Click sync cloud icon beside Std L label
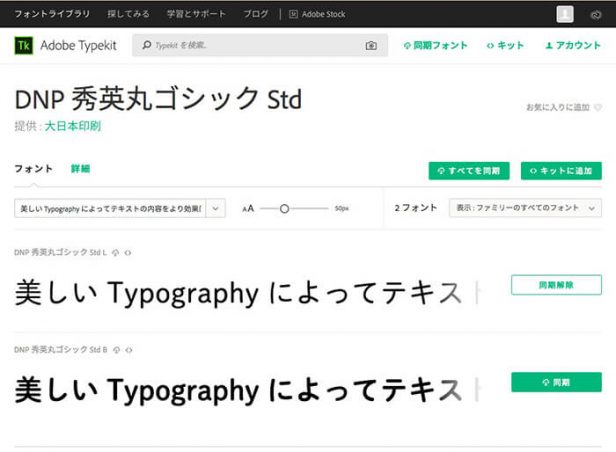The height and width of the screenshot is (452, 616). (116, 253)
